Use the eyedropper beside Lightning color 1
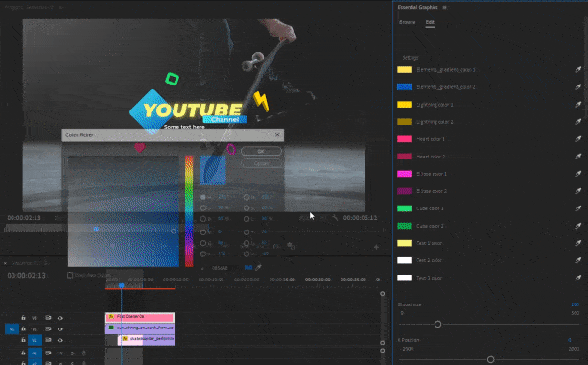This screenshot has width=588, height=365. click(577, 105)
